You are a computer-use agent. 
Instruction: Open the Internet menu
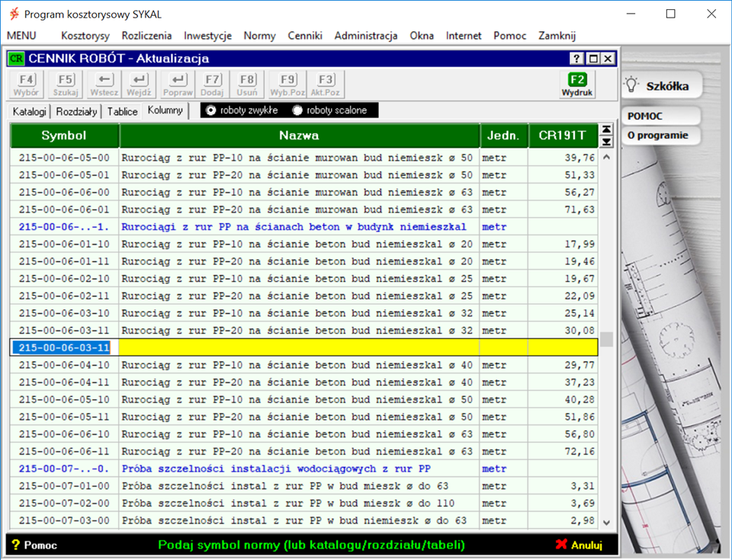tap(464, 36)
